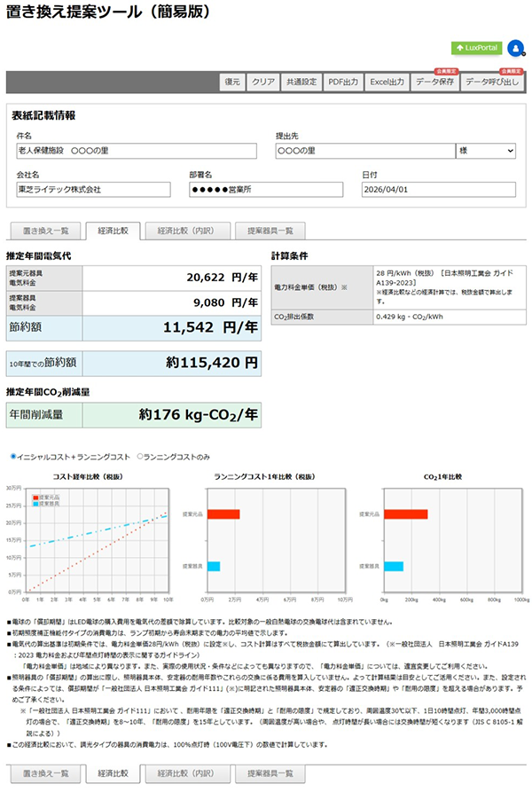
Task: Expand the 様 honorific dropdown
Action: 485,151
